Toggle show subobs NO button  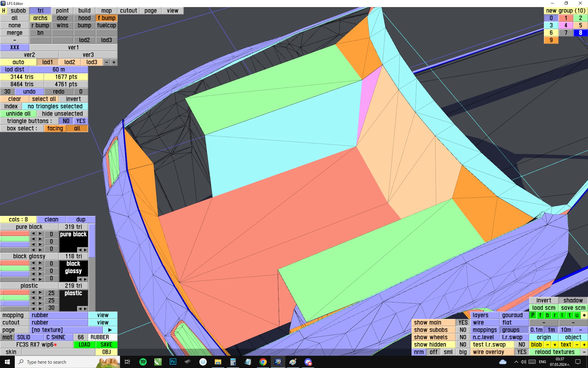tap(463, 330)
